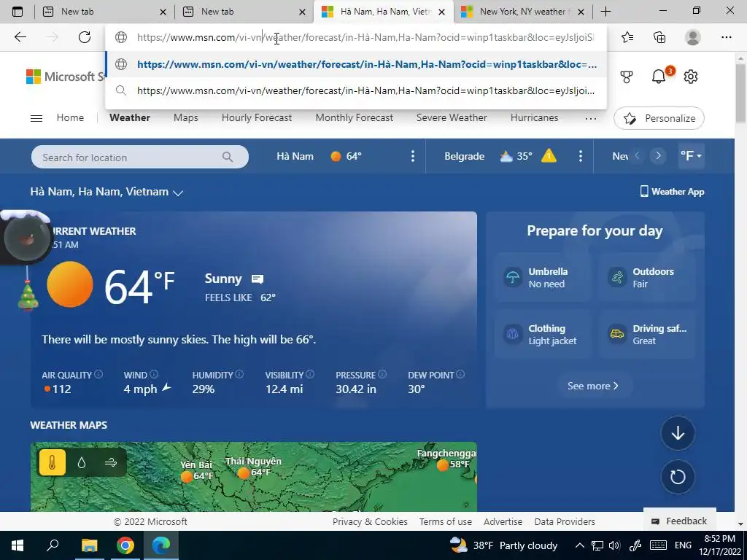Open the notifications bell icon

click(x=659, y=76)
